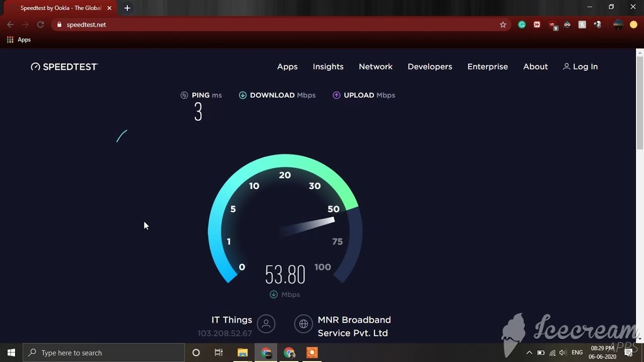Click the address bar showing speedtest.net
The width and height of the screenshot is (644, 362).
click(x=281, y=25)
